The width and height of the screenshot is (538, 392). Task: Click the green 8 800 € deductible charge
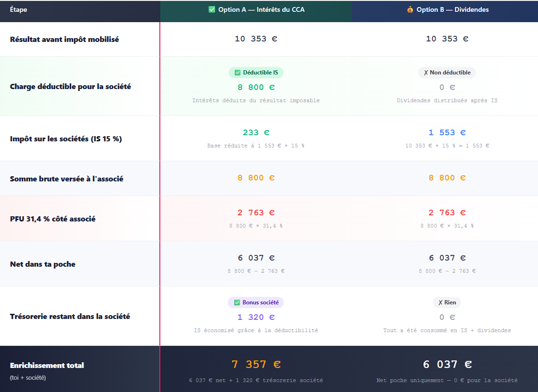pyautogui.click(x=256, y=88)
